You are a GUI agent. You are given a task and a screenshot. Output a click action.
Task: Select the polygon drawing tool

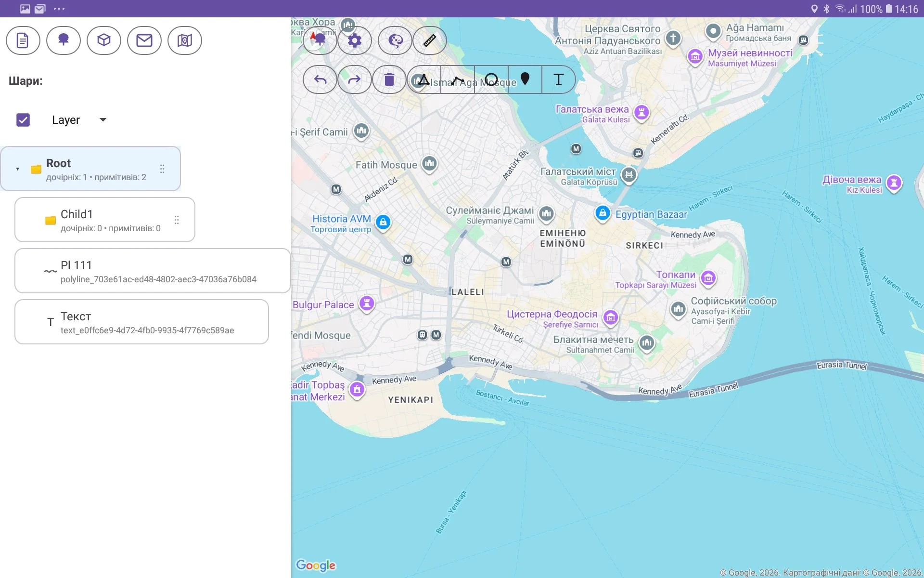tap(424, 79)
